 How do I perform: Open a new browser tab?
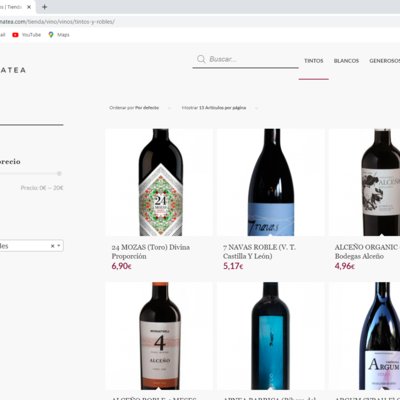point(44,7)
